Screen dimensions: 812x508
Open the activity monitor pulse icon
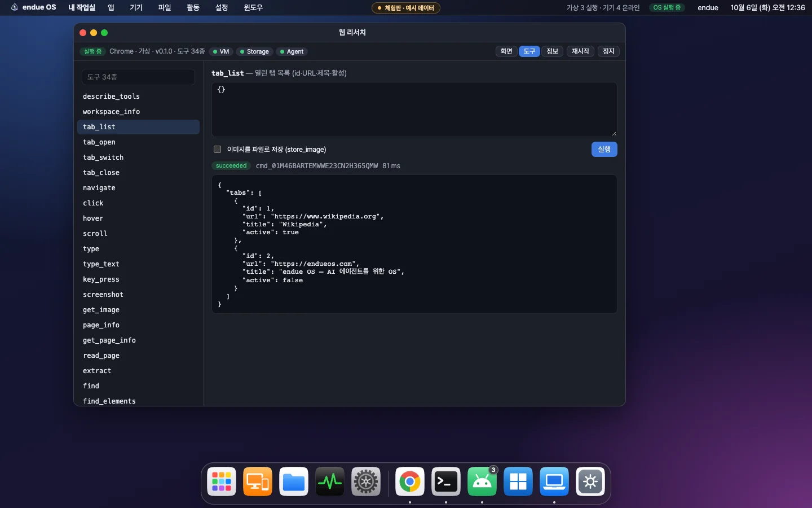coord(330,481)
